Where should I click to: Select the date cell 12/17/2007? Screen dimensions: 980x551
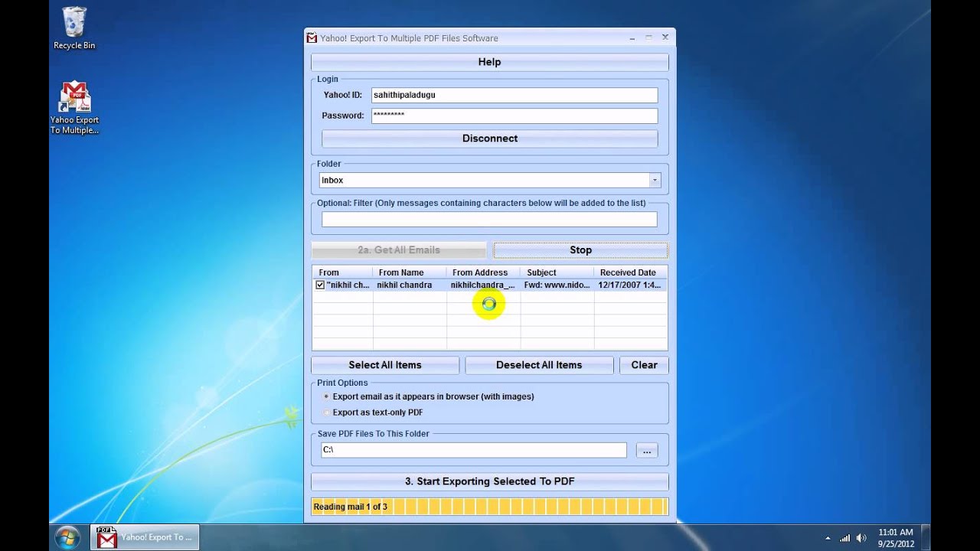click(x=630, y=285)
